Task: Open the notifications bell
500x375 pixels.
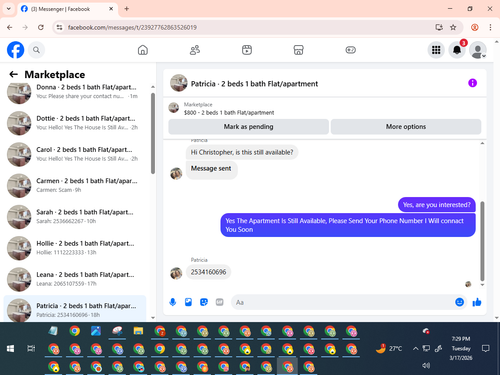Action: [457, 50]
